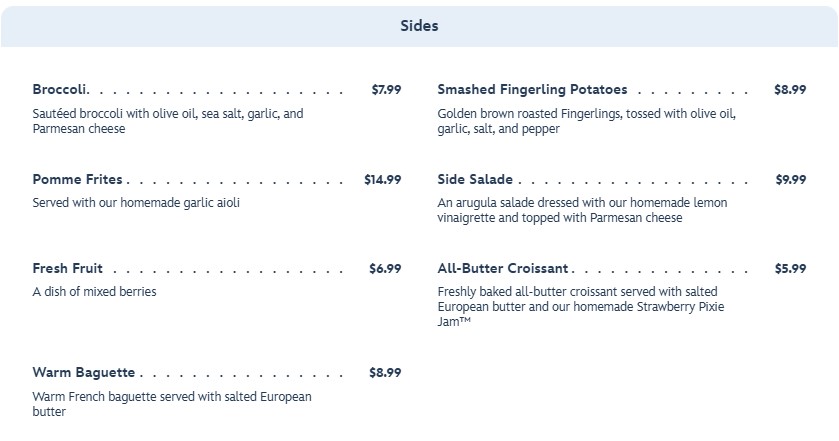Click the Warm Baguette $8.99 price
The height and width of the screenshot is (441, 839).
click(x=386, y=373)
